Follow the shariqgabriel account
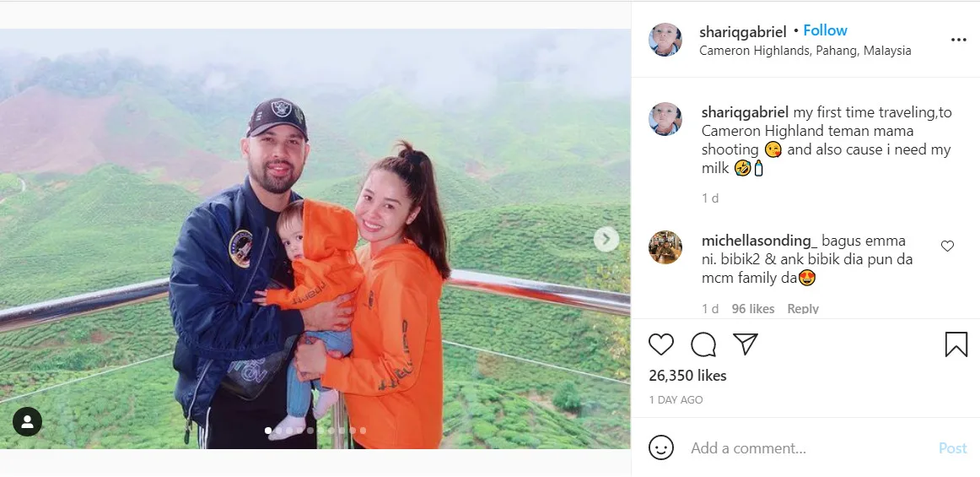The width and height of the screenshot is (980, 477). point(825,30)
